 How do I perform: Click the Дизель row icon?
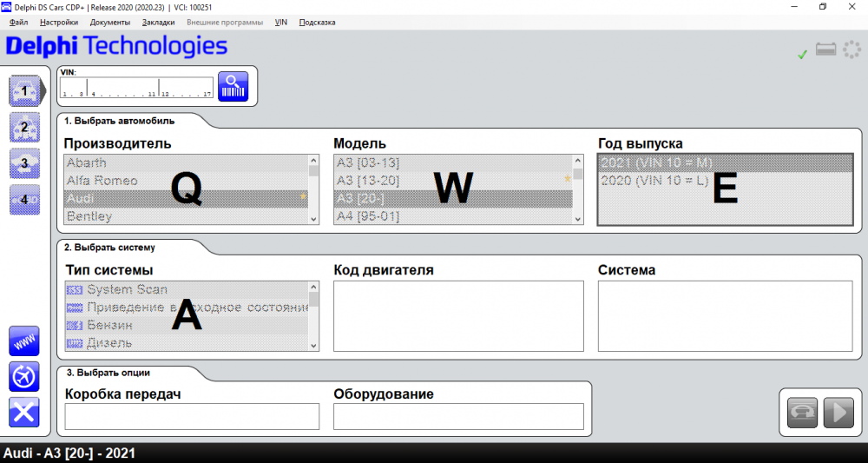pos(74,343)
